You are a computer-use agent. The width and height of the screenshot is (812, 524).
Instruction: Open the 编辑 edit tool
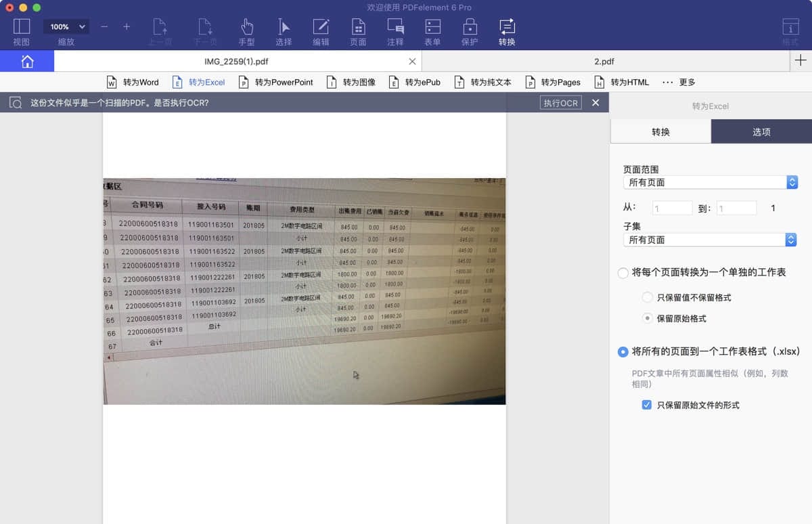point(321,32)
